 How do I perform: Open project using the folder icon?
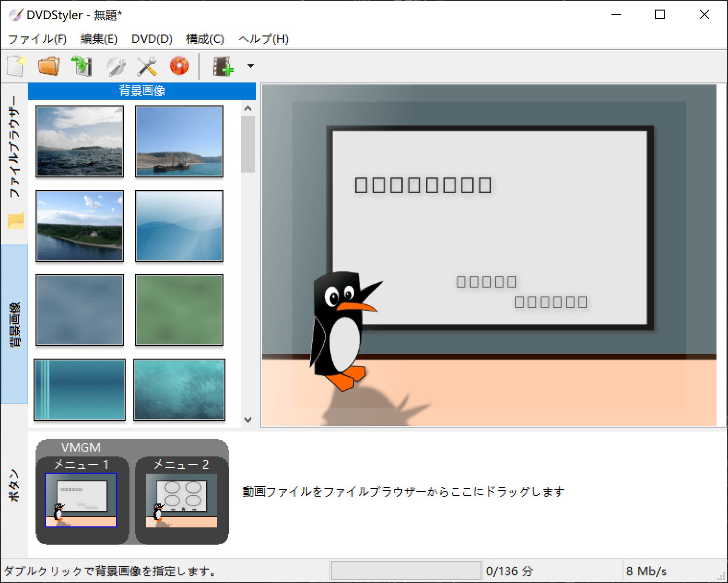click(x=49, y=66)
